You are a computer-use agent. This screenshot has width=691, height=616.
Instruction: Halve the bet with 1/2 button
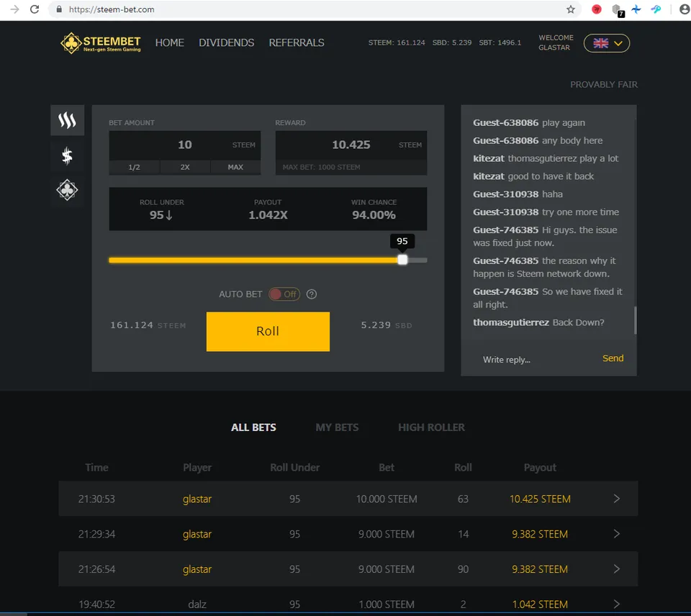(x=135, y=168)
